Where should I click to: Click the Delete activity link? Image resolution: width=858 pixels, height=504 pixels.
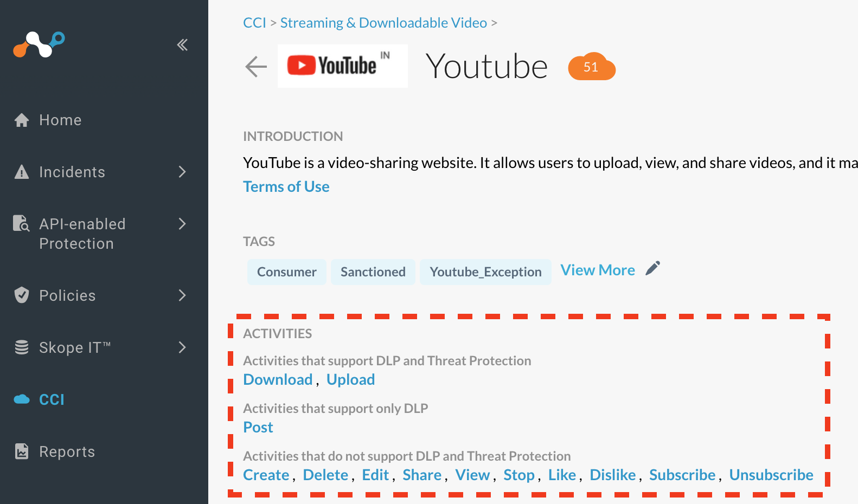tap(325, 475)
